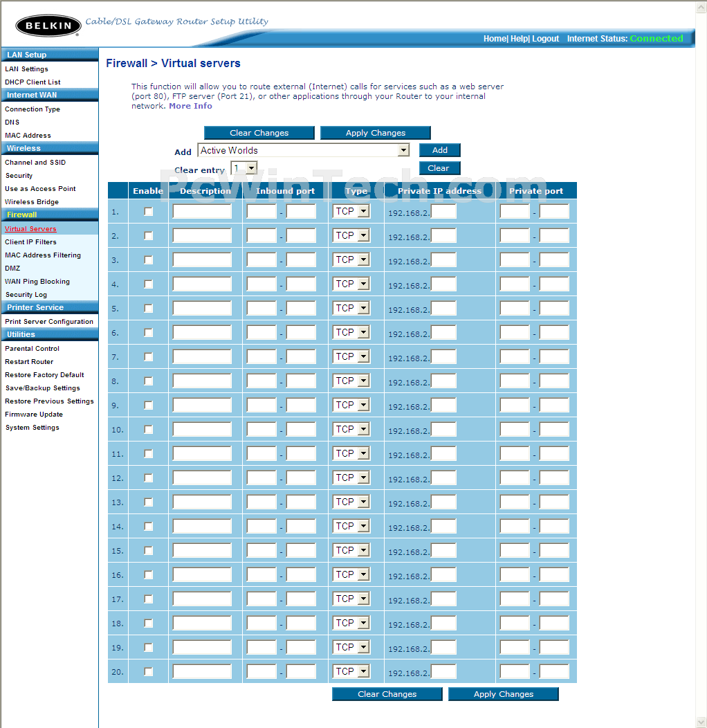Enable entry 10 with its checkbox
The width and height of the screenshot is (707, 728).
(x=149, y=430)
